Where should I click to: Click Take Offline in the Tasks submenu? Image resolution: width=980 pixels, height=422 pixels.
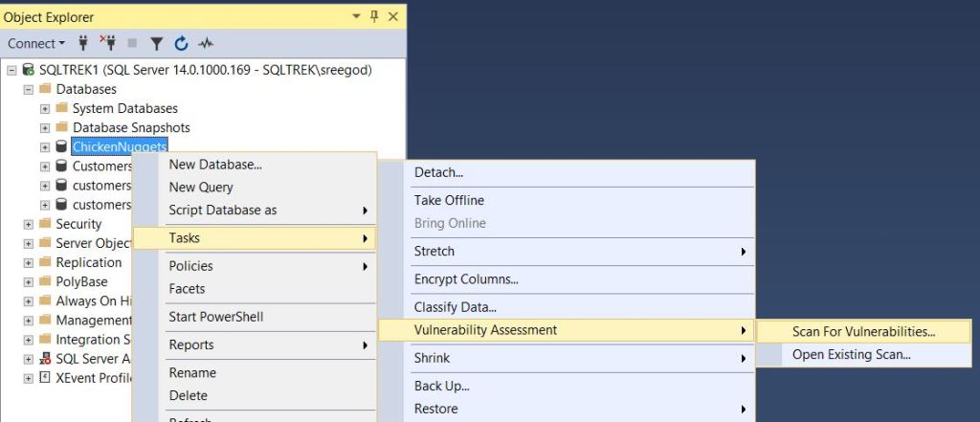[x=449, y=200]
